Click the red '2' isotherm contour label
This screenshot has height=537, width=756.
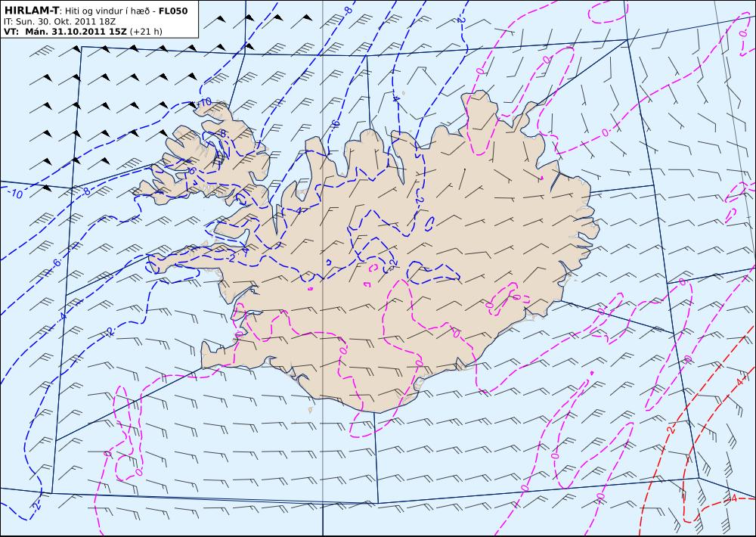pyautogui.click(x=669, y=430)
